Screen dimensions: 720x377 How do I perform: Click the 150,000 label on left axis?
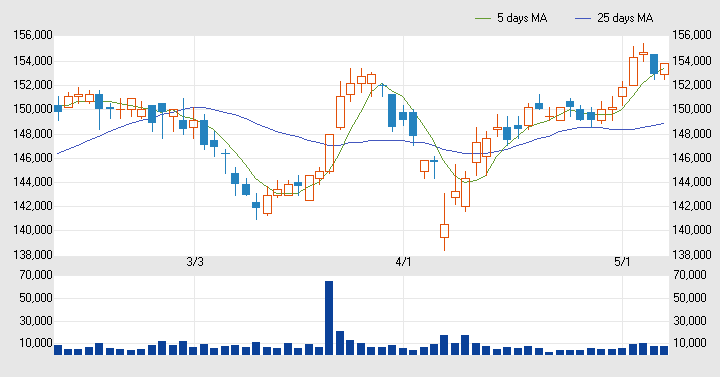tap(33, 109)
